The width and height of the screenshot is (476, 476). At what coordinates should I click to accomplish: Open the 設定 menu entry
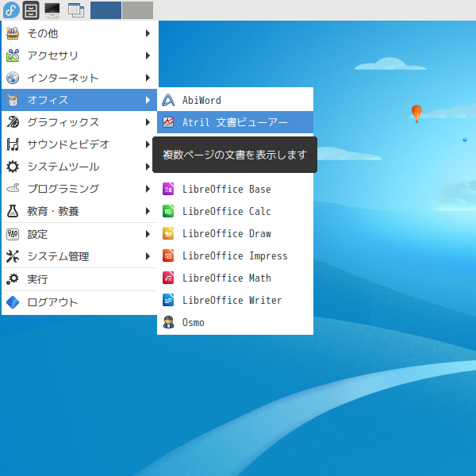[79, 234]
